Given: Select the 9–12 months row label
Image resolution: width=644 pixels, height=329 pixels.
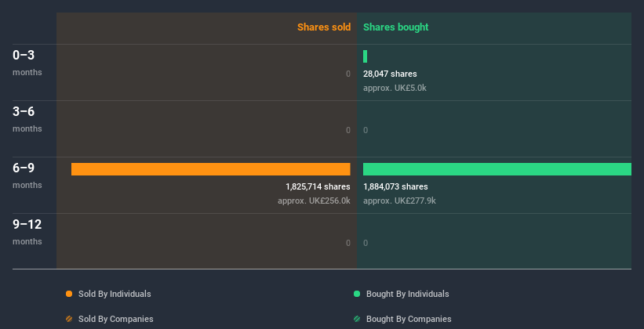Looking at the screenshot, I should tap(27, 232).
